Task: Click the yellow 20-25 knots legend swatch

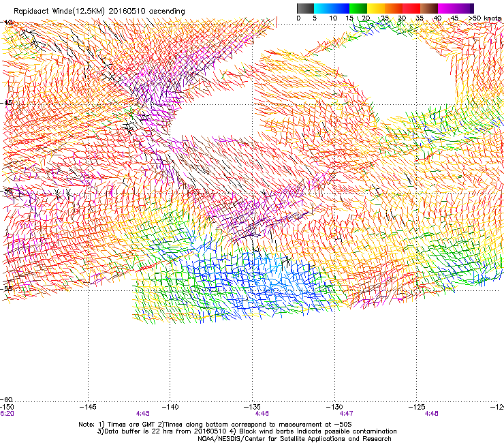Action: 376,8
